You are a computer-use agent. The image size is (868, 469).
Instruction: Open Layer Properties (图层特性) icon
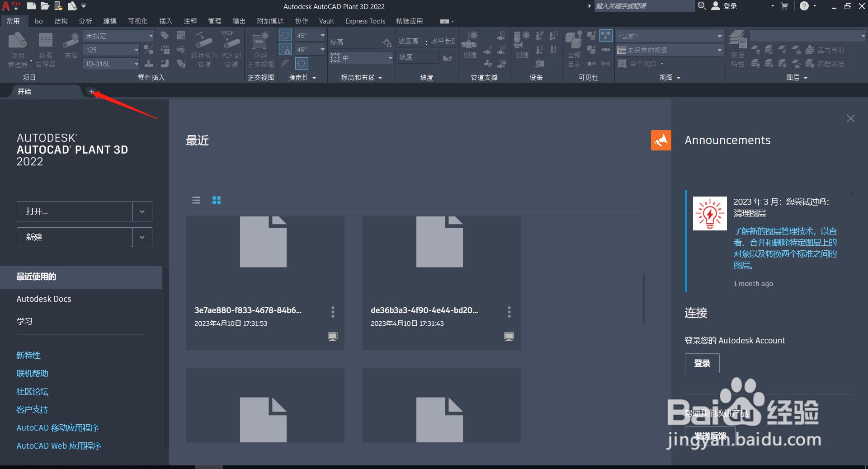pos(738,50)
